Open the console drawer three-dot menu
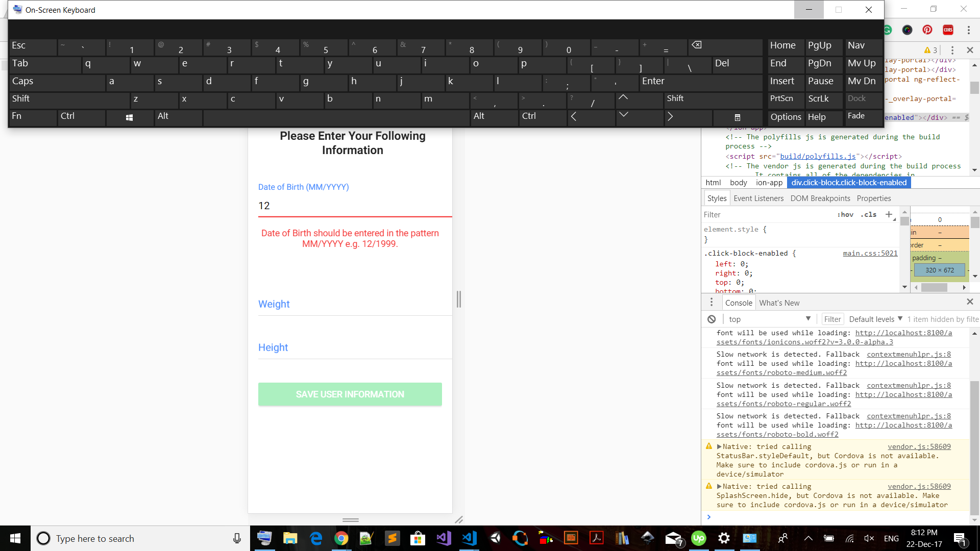The width and height of the screenshot is (980, 551). (712, 303)
